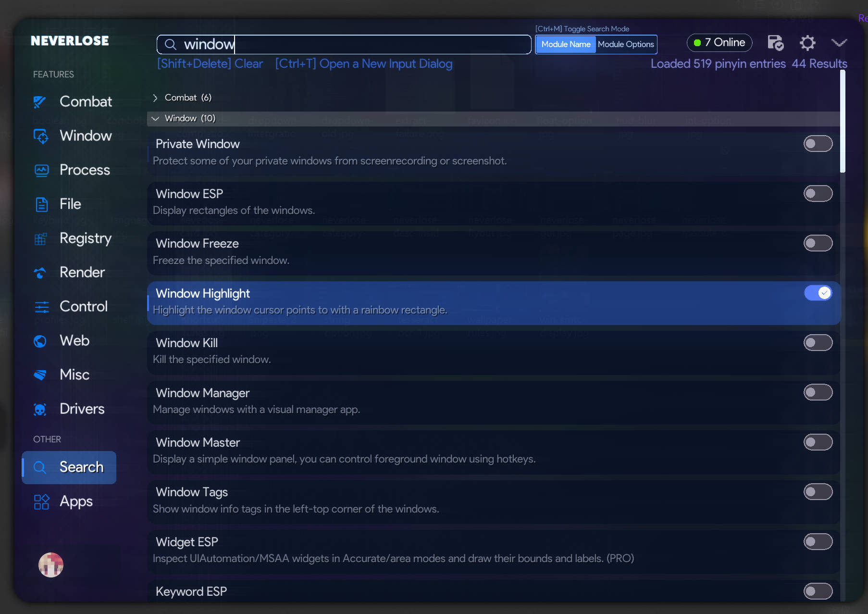
Task: Click the Window Kill module row
Action: (x=494, y=352)
